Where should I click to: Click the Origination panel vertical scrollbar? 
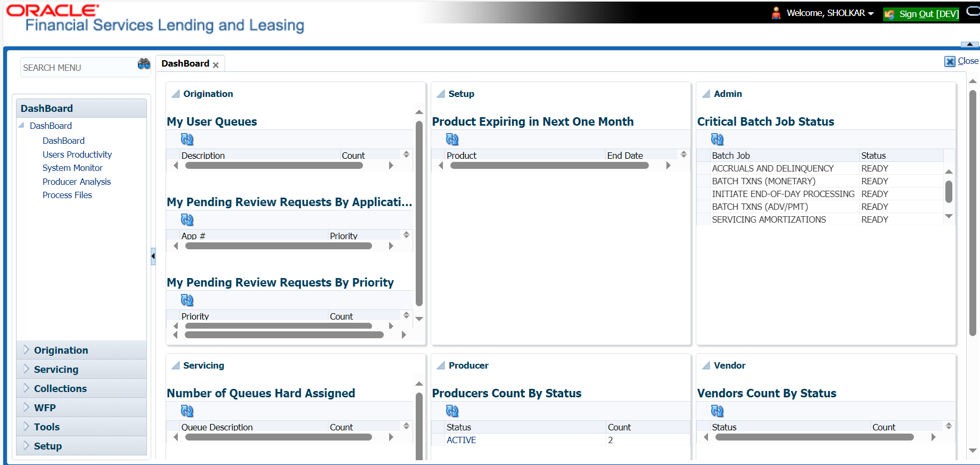[x=419, y=213]
